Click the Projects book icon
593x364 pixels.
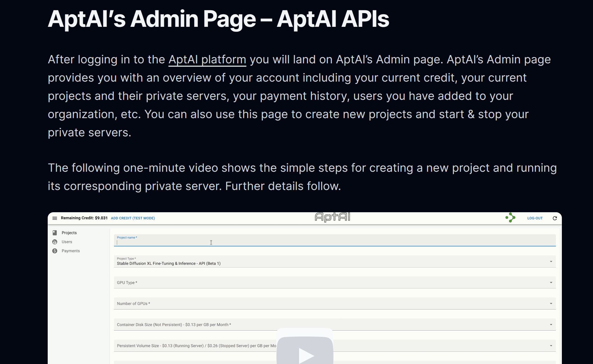coord(55,233)
